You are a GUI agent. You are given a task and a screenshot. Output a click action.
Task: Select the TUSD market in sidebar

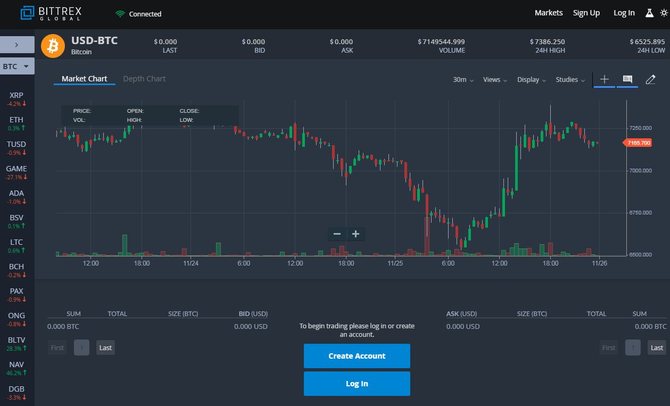(x=16, y=148)
